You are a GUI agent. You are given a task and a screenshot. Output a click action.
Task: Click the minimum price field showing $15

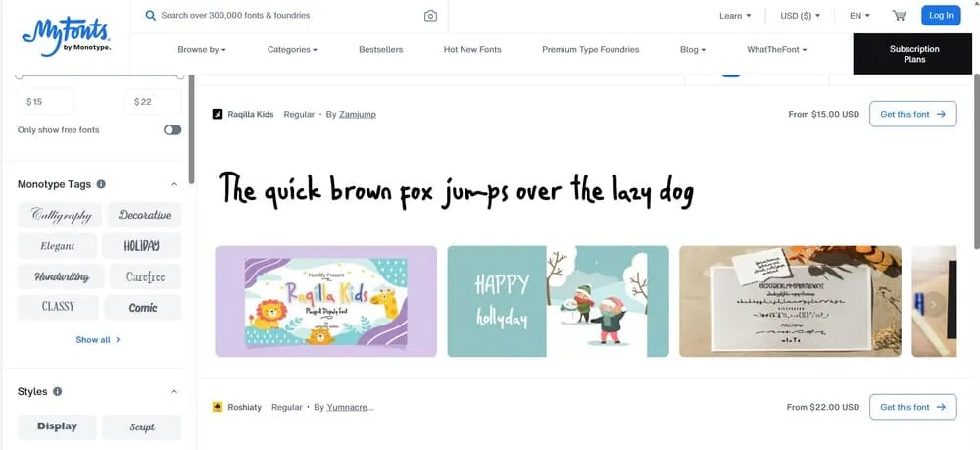(x=46, y=102)
